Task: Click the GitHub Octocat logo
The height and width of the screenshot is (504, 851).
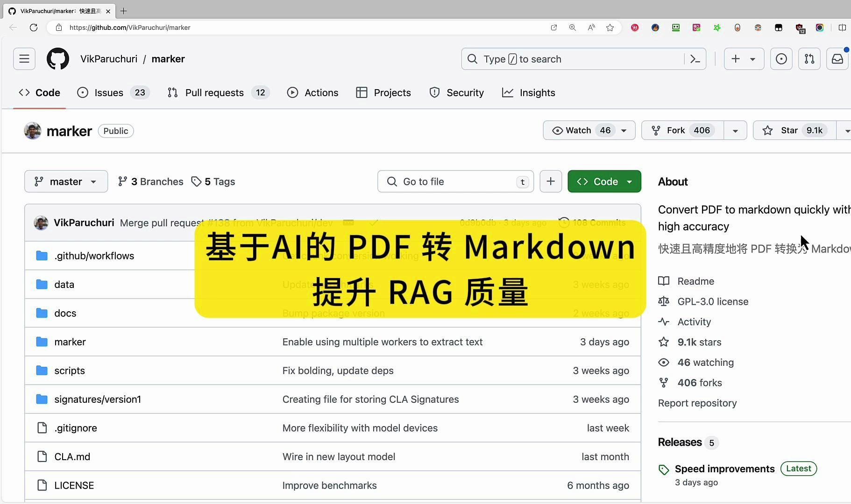Action: (x=58, y=59)
